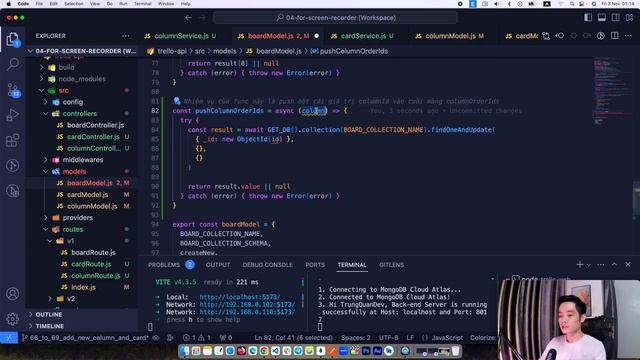Click the Go Forward navigation arrow
Viewport: 640px width, 360px height.
pyautogui.click(x=202, y=18)
